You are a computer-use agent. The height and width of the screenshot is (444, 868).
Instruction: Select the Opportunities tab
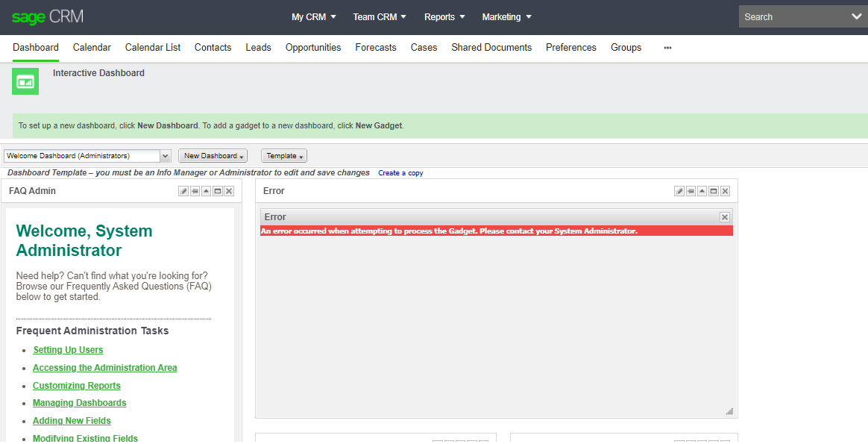pos(313,48)
